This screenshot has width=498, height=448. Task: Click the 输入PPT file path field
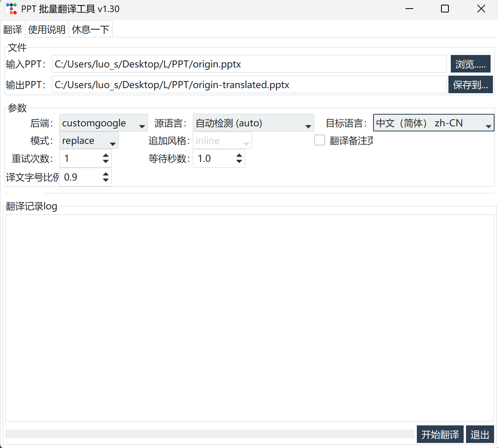(249, 64)
